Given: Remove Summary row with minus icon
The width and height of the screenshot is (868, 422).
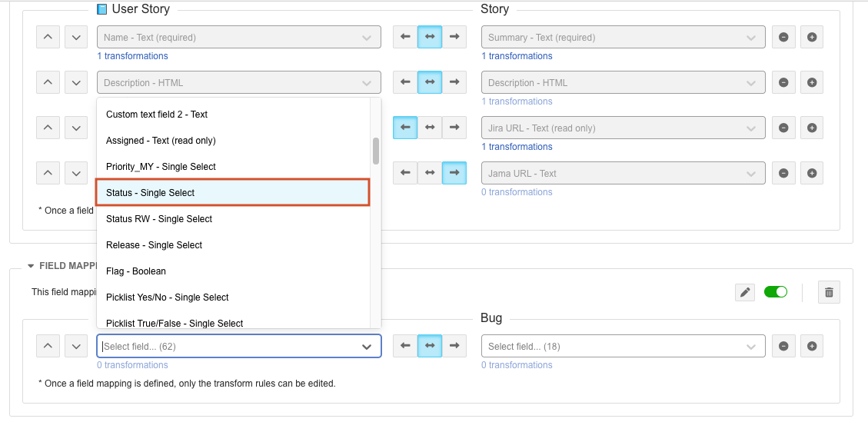Looking at the screenshot, I should pyautogui.click(x=783, y=37).
